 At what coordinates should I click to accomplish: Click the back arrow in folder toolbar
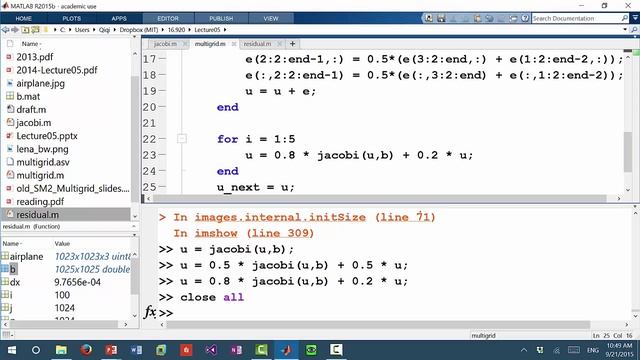click(5, 30)
